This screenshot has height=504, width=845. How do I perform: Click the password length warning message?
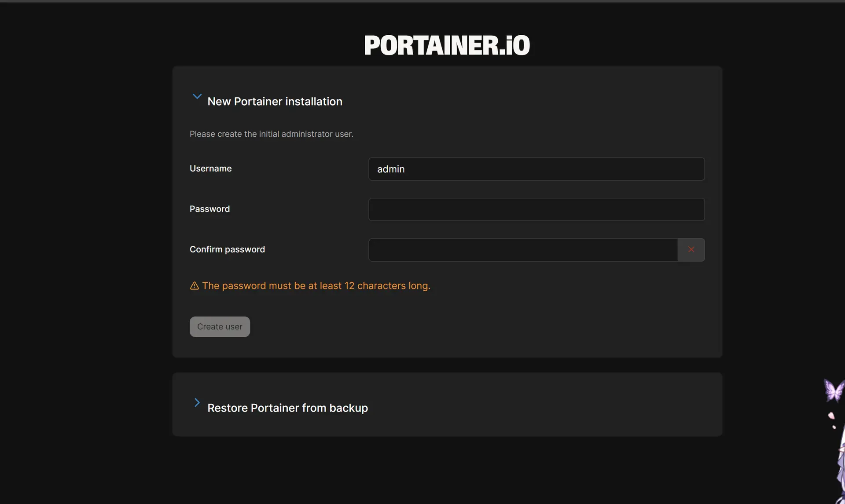pos(316,286)
